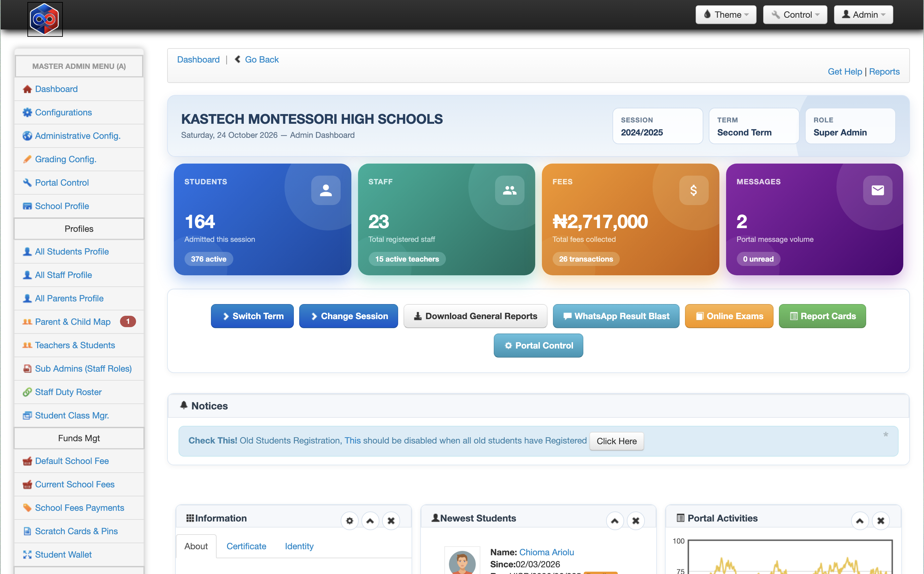Click the newest student avatar thumbnail
Viewport: 924px width, 574px height.
click(x=462, y=561)
